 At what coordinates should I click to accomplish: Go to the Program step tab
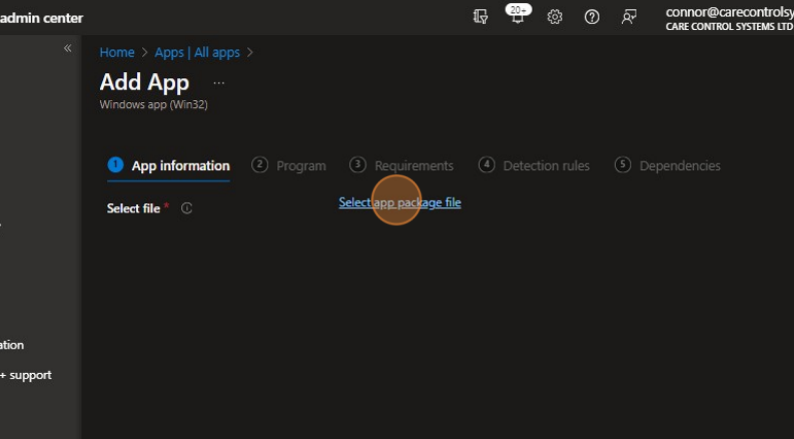[x=290, y=166]
